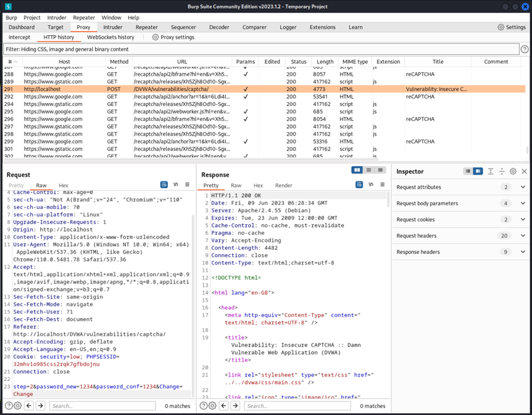Focus the Response search field
Image resolution: width=532 pixels, height=415 pixels.
click(x=297, y=406)
